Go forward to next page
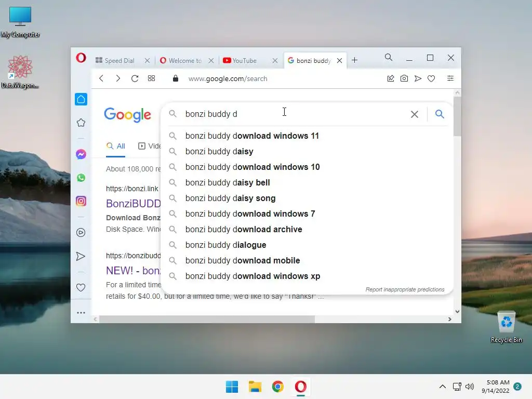 click(x=118, y=79)
